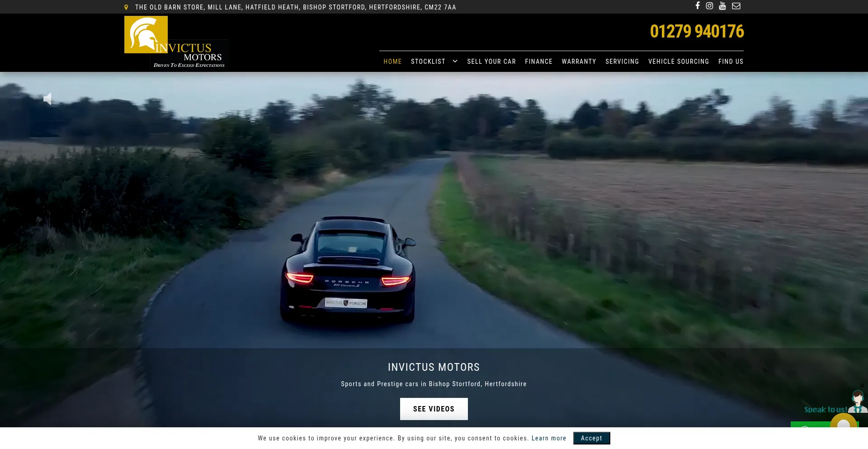Close the Speak to us widget
This screenshot has width=868, height=449.
point(862,385)
